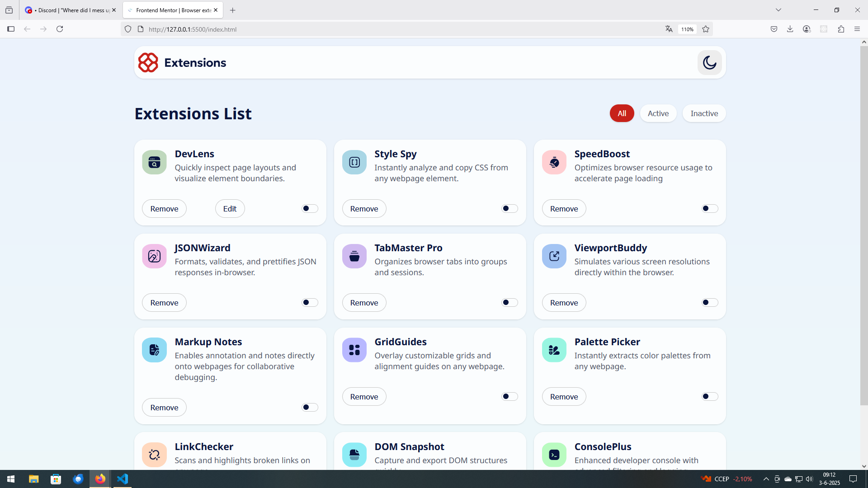Click the TabMaster Pro extension icon
The height and width of the screenshot is (488, 868).
(354, 256)
